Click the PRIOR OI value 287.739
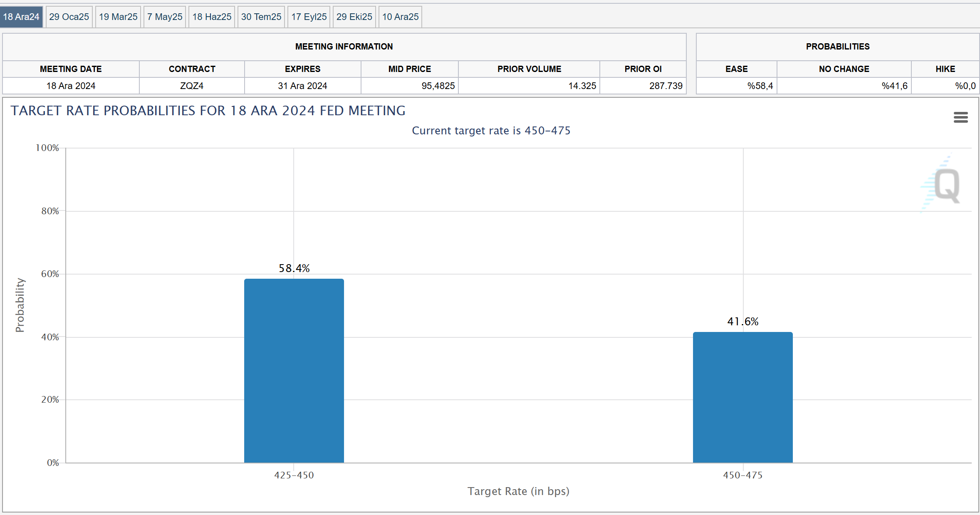 (x=666, y=86)
